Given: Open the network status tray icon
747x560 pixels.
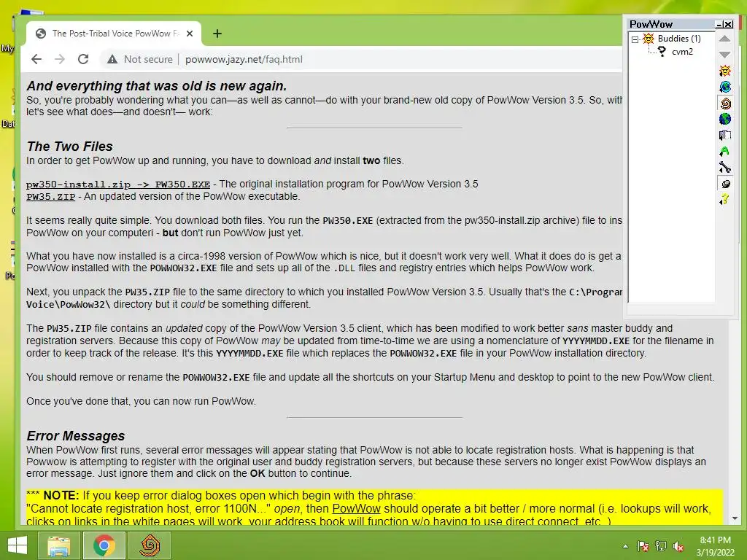Looking at the screenshot, I should coord(661,546).
